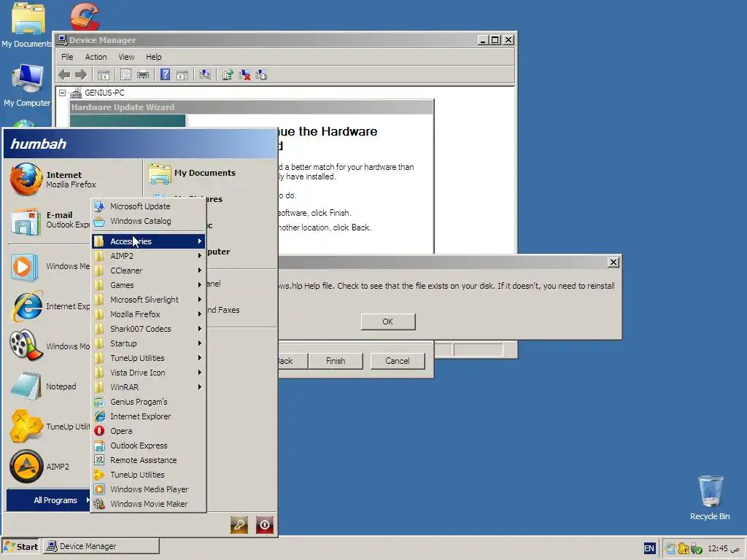
Task: Expand the Games programs folder
Action: (149, 285)
